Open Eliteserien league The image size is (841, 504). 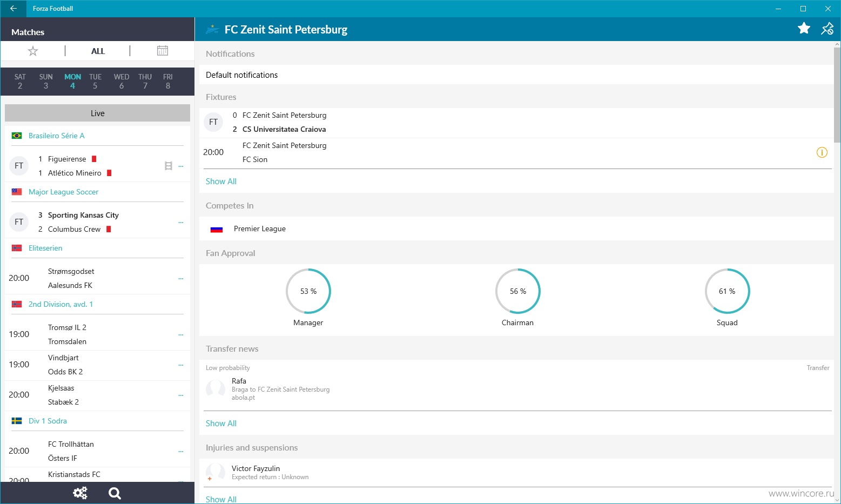click(x=45, y=248)
